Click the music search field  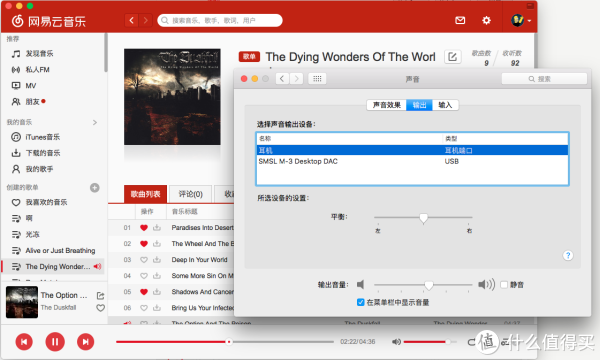(x=220, y=20)
